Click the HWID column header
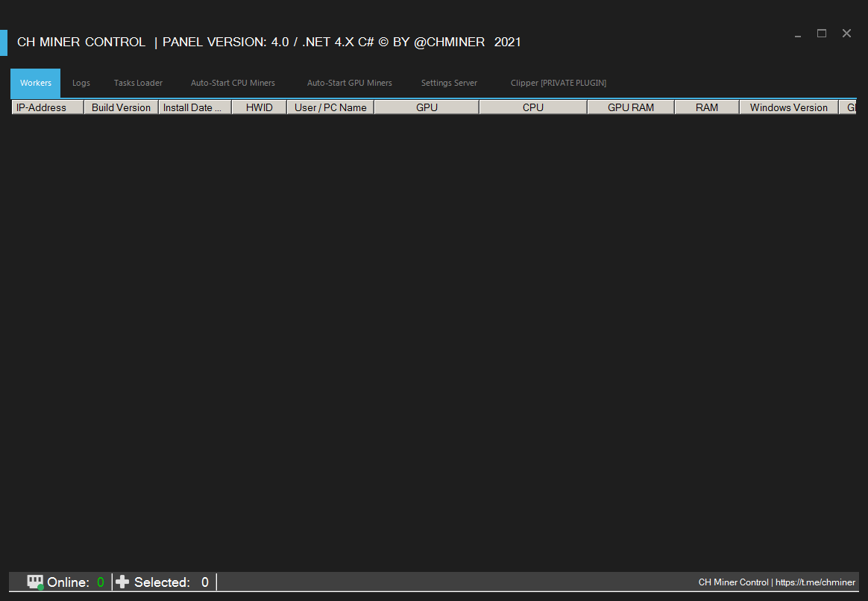Screen dimensions: 868x601 pos(259,107)
